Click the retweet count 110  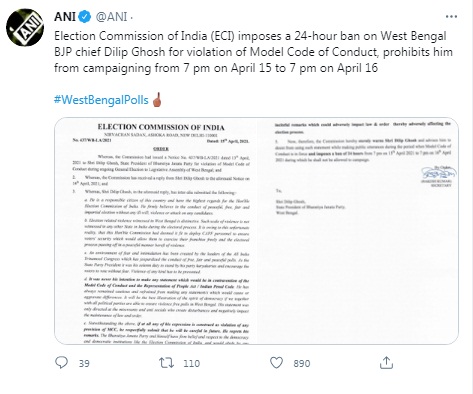coord(192,363)
